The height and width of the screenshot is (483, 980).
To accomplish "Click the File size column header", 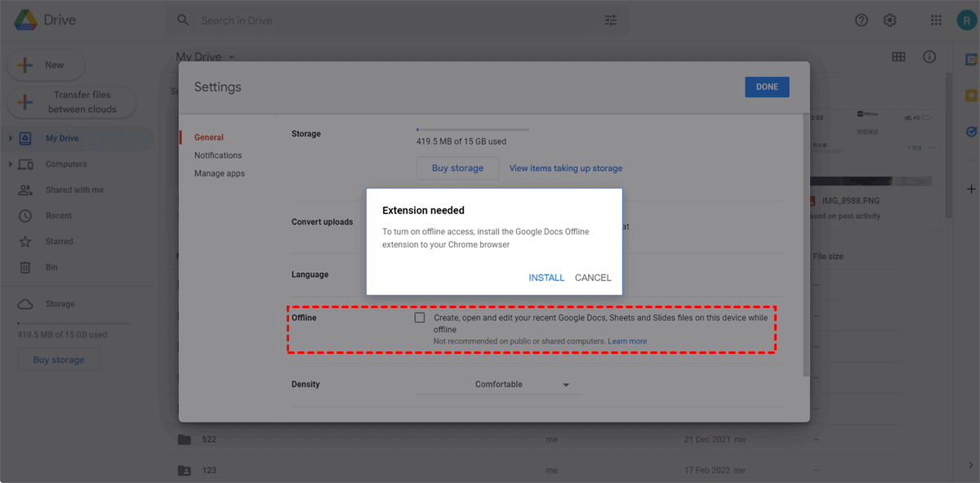I will tap(828, 257).
